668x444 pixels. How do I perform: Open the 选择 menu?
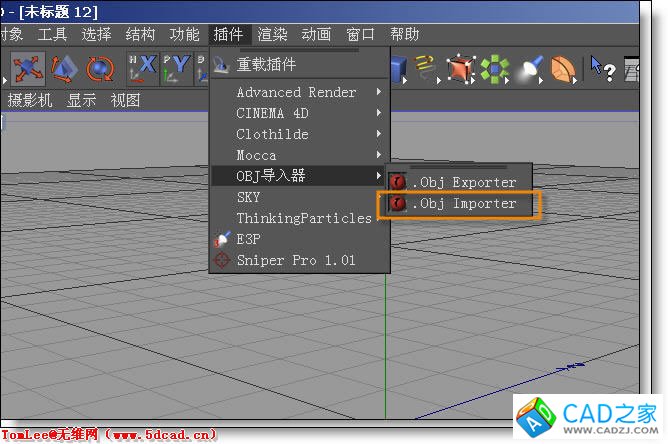click(x=96, y=34)
